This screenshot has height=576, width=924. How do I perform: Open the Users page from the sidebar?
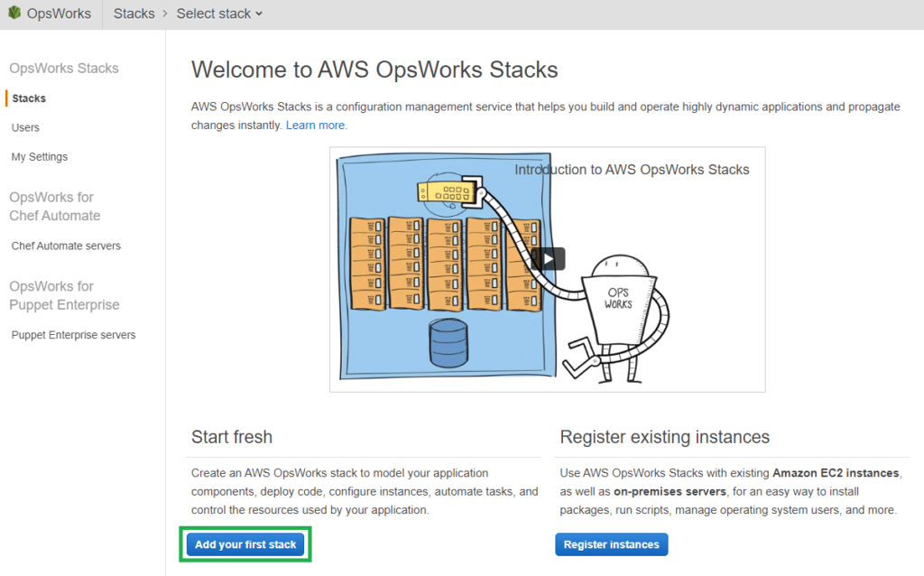[x=24, y=127]
